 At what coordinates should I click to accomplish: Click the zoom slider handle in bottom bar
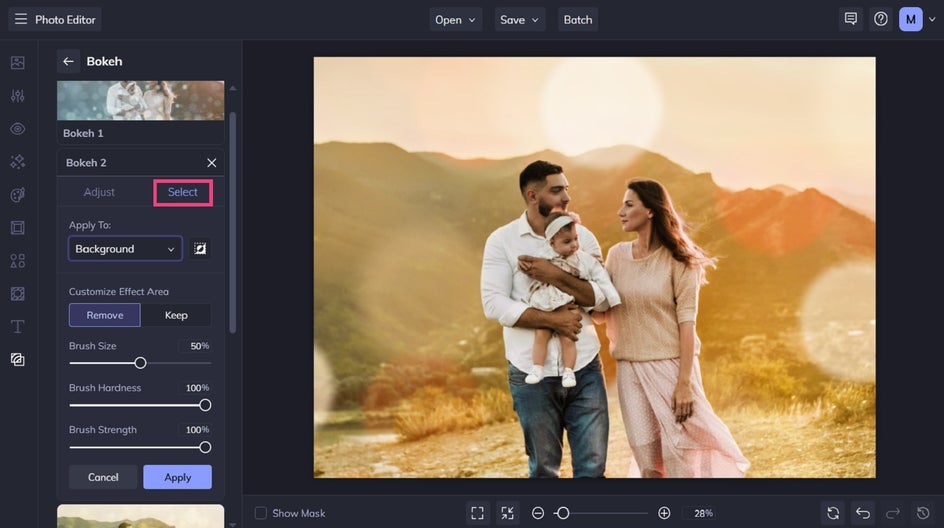[563, 513]
